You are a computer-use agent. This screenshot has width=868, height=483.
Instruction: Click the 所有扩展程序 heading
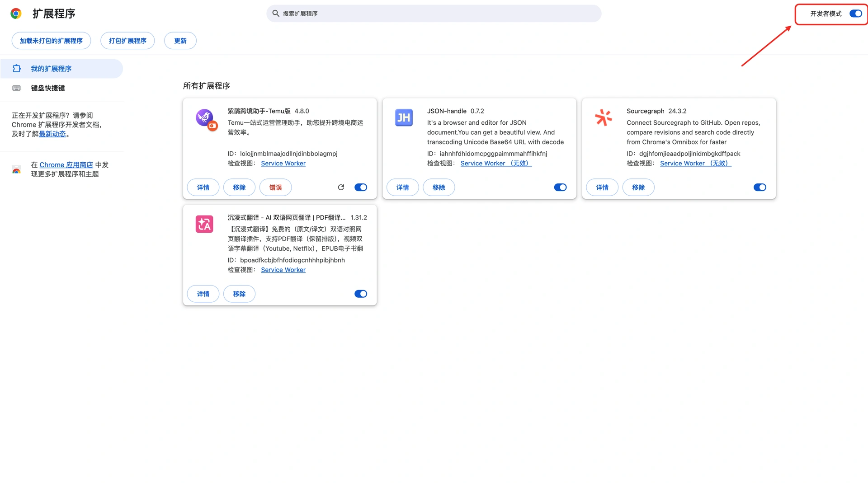click(207, 86)
